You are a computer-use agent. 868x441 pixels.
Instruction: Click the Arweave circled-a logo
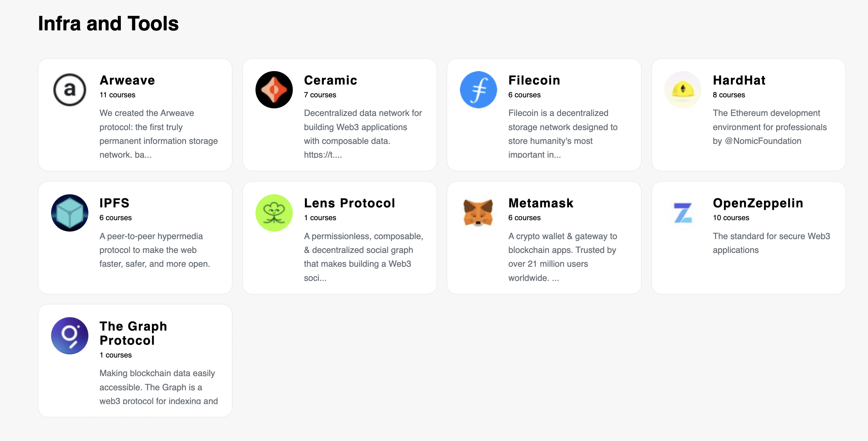point(70,90)
